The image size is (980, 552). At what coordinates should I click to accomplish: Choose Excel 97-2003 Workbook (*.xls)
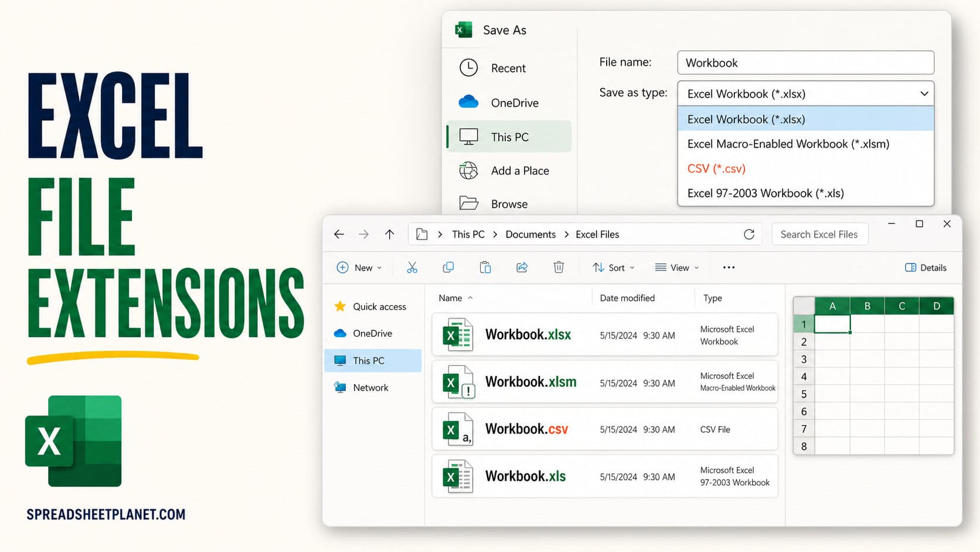[x=805, y=193]
